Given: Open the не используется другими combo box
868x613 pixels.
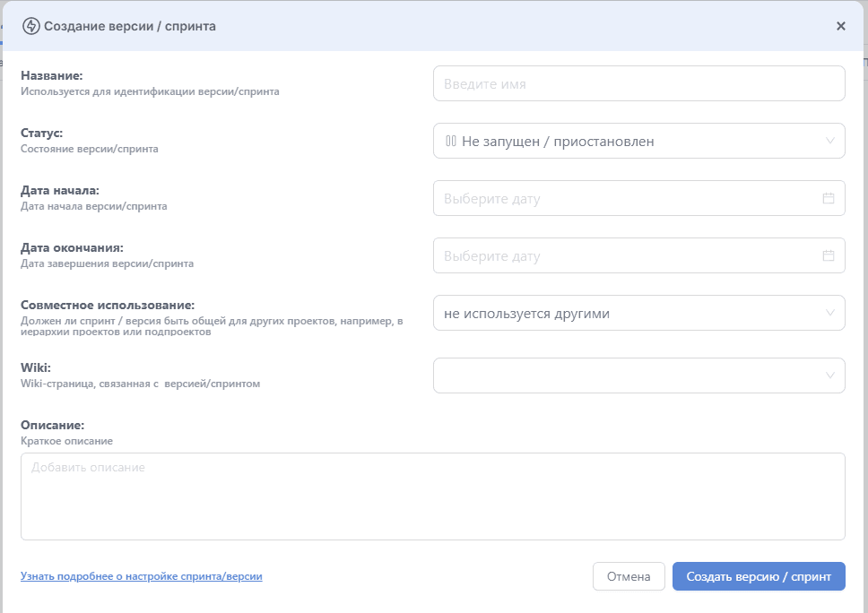Looking at the screenshot, I should click(x=638, y=313).
